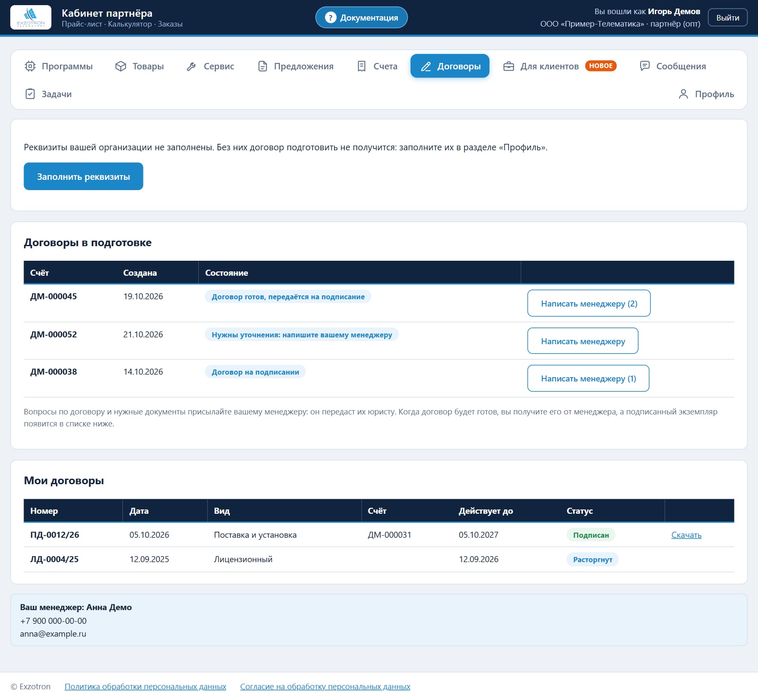Image resolution: width=758 pixels, height=700 pixels.
Task: Switch to the Товары section
Action: point(140,66)
